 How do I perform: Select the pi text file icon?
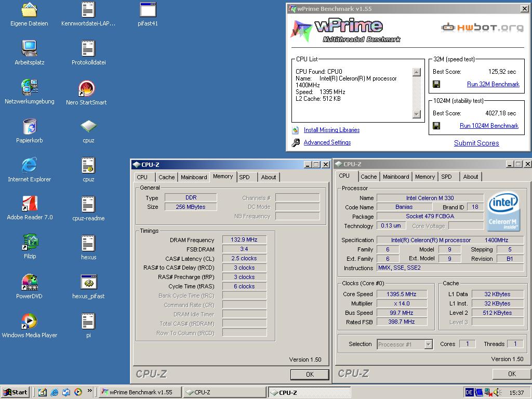(88, 321)
